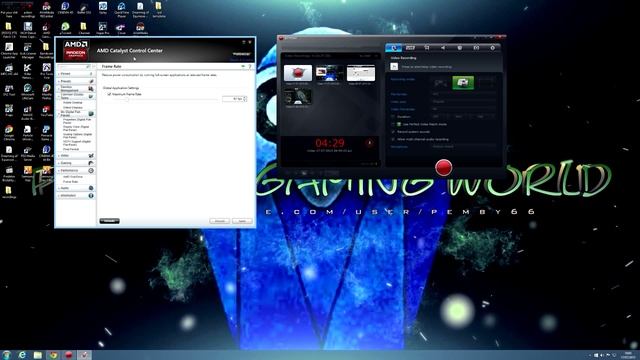Image resolution: width=640 pixels, height=360 pixels.
Task: Open the uTorrent desktop shortcut
Action: click(65, 29)
